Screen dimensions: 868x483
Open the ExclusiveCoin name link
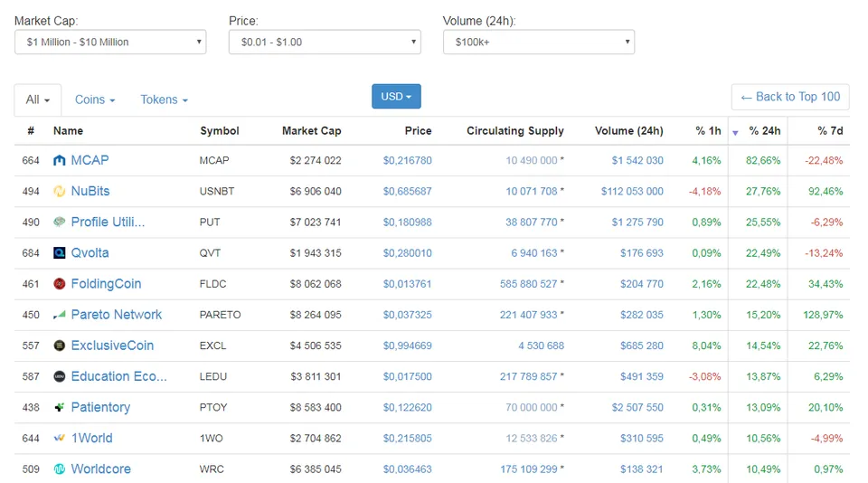pos(112,346)
